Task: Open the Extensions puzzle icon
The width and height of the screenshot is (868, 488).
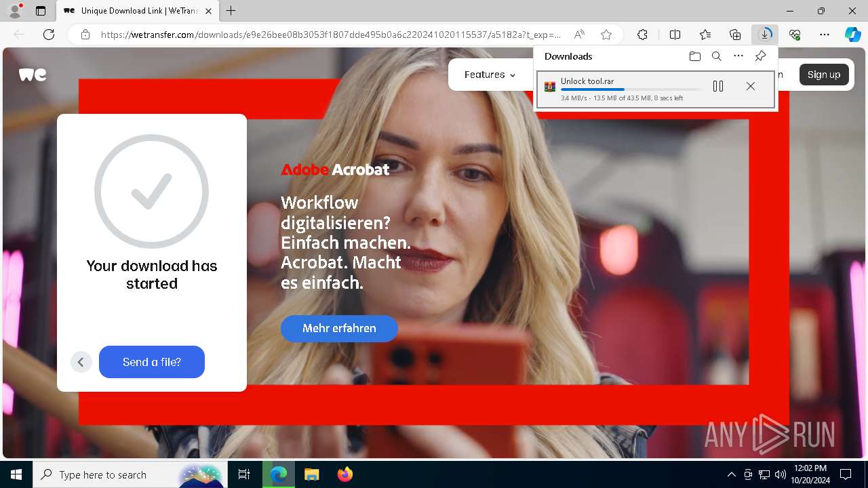Action: point(642,35)
